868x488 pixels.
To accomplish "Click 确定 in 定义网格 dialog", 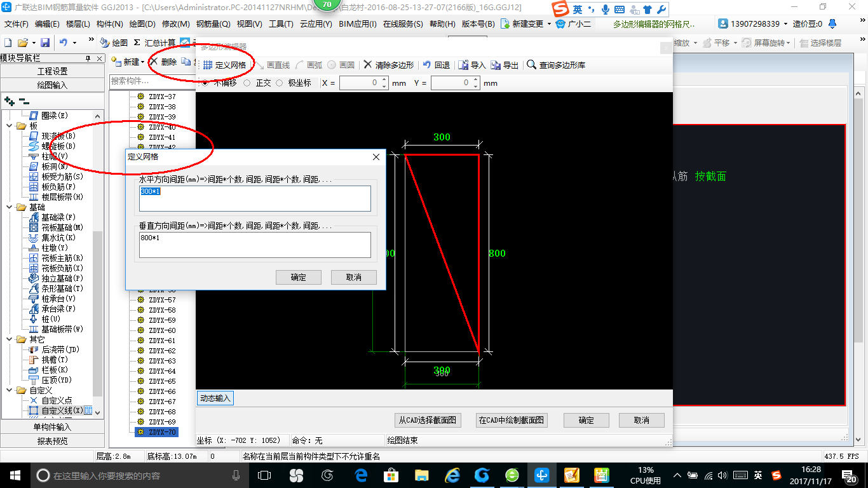I will [299, 277].
